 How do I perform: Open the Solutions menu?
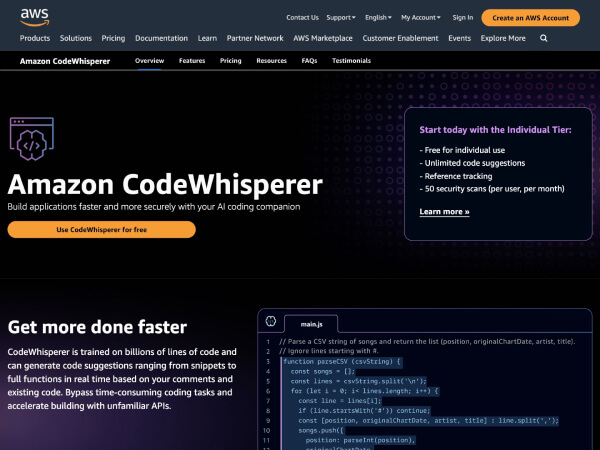point(76,38)
